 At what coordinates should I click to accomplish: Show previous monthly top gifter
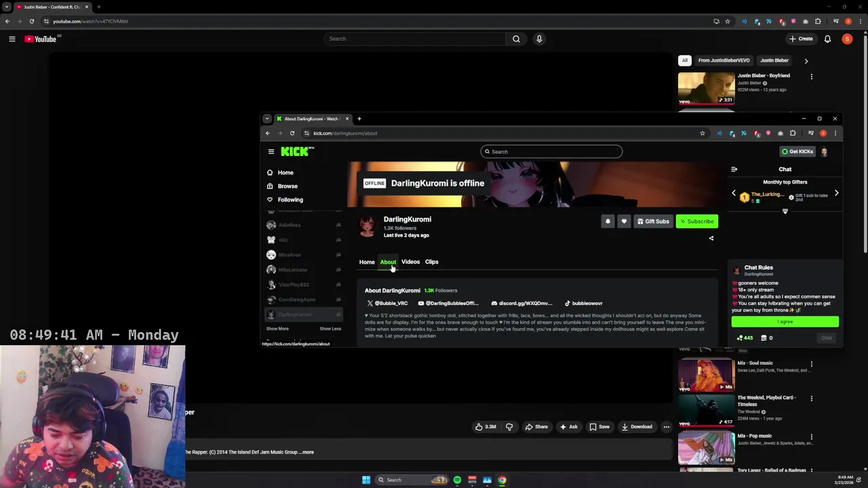tap(734, 194)
